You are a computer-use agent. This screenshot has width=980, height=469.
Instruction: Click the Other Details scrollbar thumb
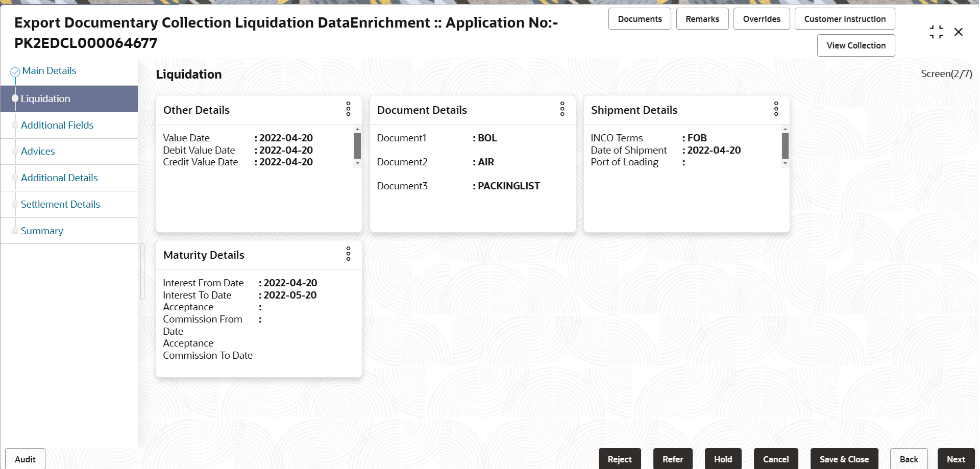(357, 146)
